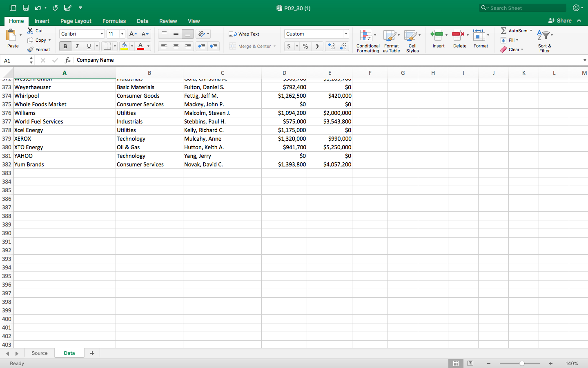Screen dimensions: 588x368
Task: Open the Custom number format dropdown
Action: [x=346, y=34]
